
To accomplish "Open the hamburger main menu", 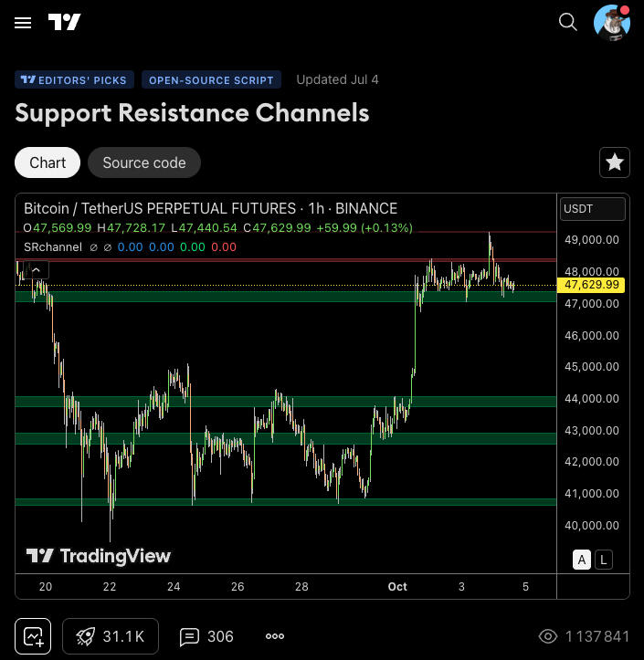I will click(x=23, y=23).
